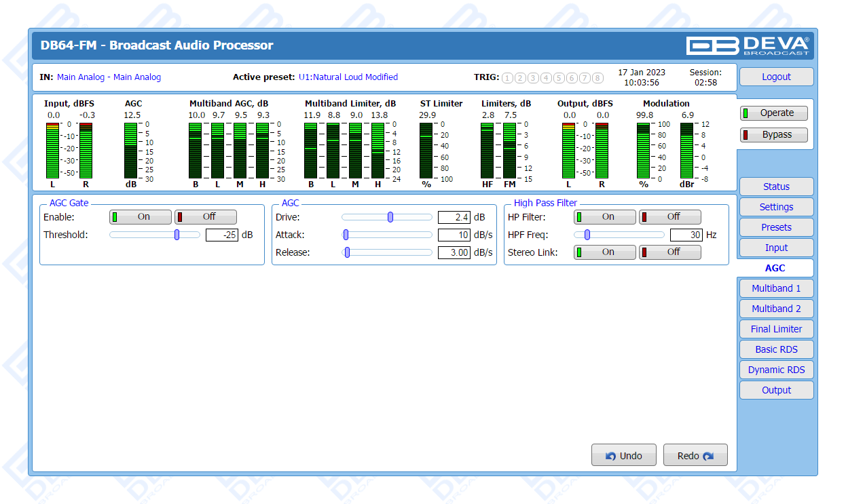Screen dimensions: 846x504
Task: Click the AGC Gate Threshold slider handle
Action: [177, 235]
